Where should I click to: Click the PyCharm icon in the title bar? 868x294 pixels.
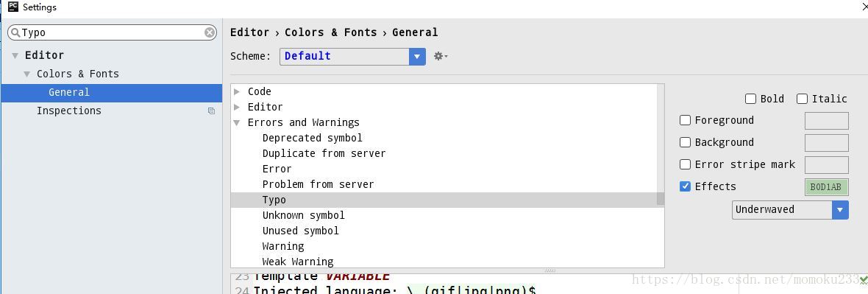click(x=13, y=7)
